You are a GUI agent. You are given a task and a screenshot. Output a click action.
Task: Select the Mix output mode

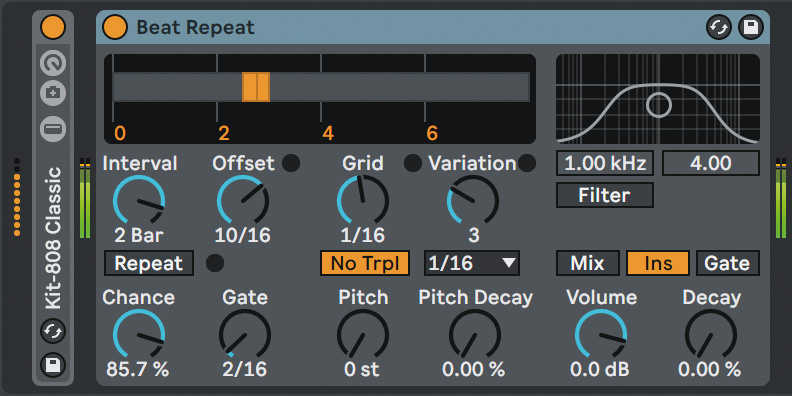587,263
